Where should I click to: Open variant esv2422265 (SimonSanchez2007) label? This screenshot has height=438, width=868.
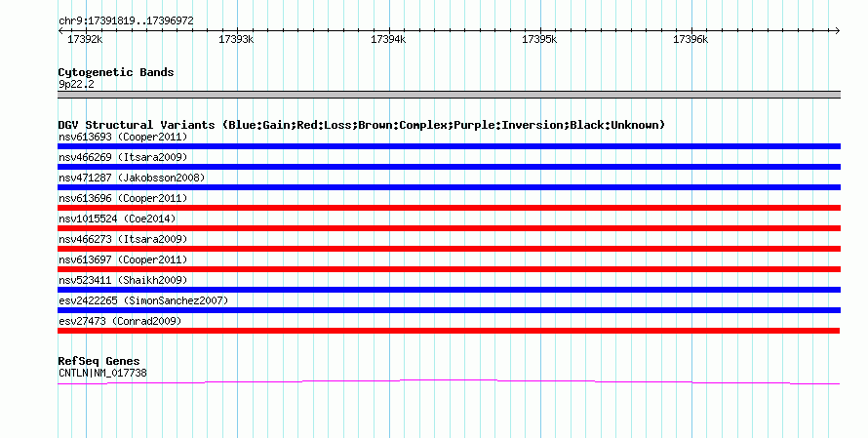click(143, 300)
